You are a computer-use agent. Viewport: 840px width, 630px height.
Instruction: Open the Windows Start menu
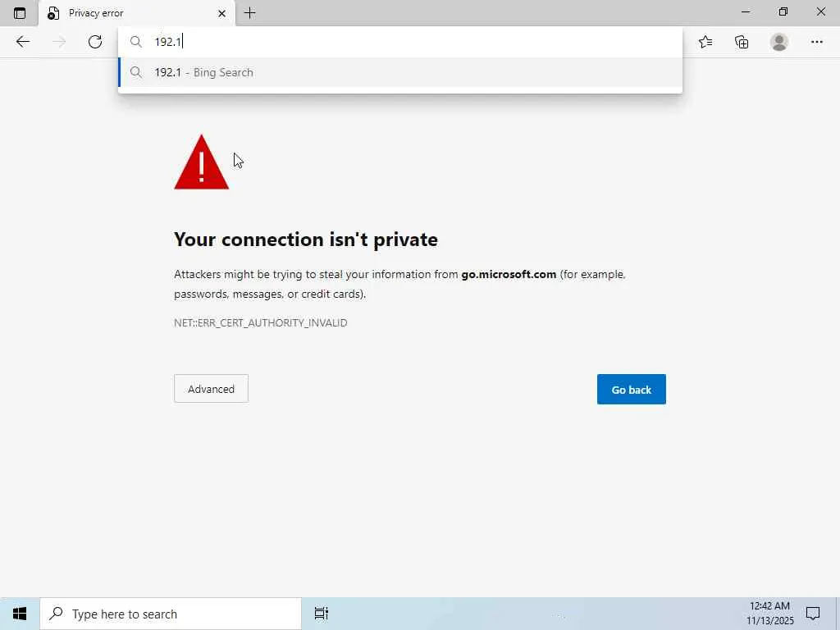pyautogui.click(x=20, y=614)
